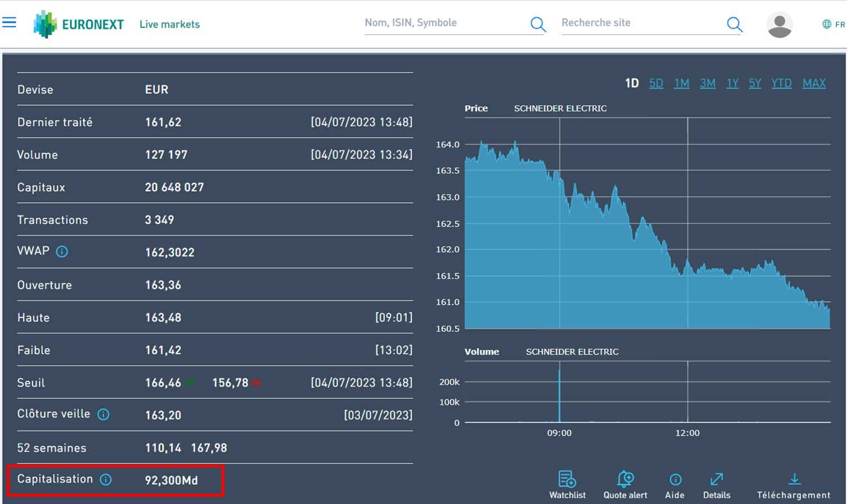Screen dimensions: 847x504
Task: Click the Price chart legend label
Action: (x=476, y=109)
